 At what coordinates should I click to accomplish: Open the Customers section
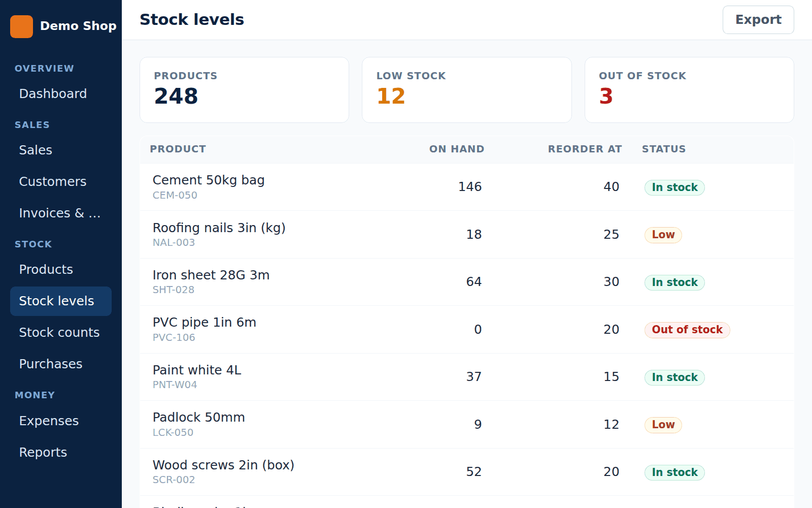click(x=61, y=181)
